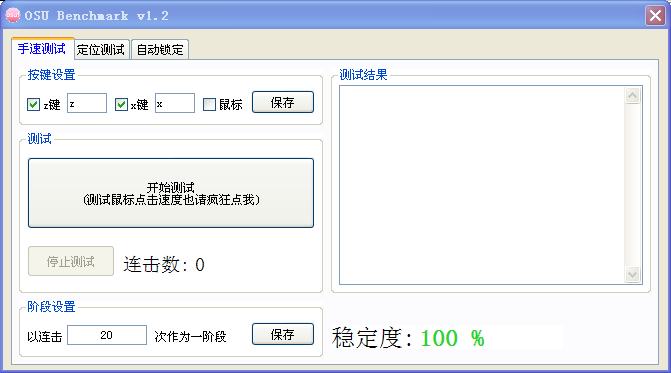Click the 次作为一阶段 label
671x373 pixels.
[x=190, y=337]
